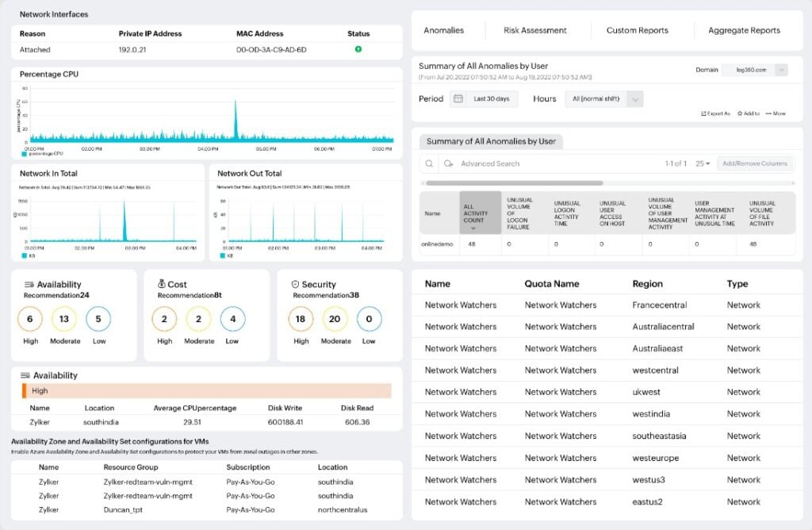Viewport: 812px width, 530px height.
Task: Click the Advanced Search icon
Action: pos(449,163)
